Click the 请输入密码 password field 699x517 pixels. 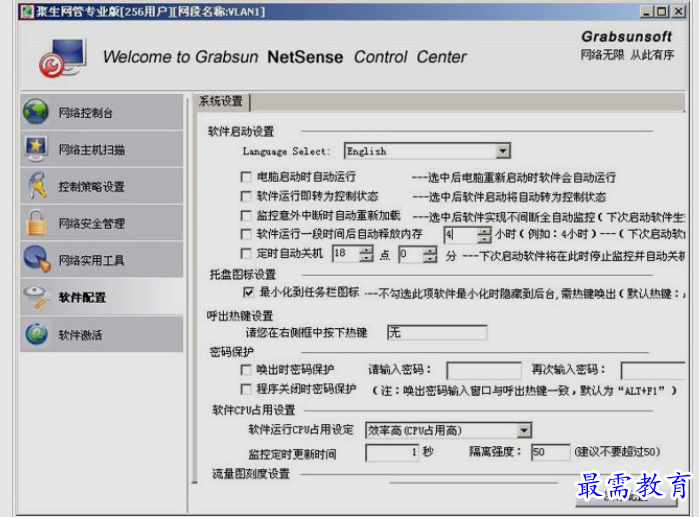[x=484, y=370]
